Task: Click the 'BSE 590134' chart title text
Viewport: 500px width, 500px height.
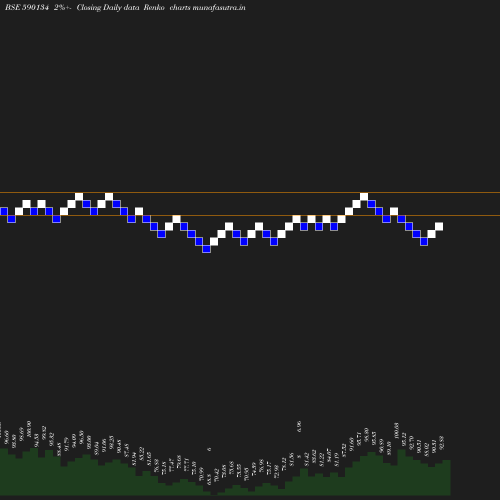Action: [27, 7]
